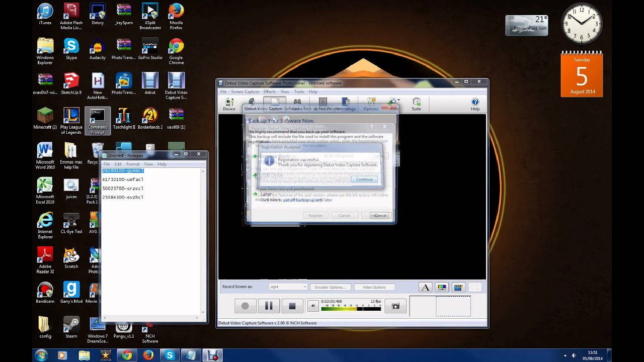This screenshot has width=644, height=362.
Task: Select the Play League of Legends icon
Action: pyautogui.click(x=71, y=121)
